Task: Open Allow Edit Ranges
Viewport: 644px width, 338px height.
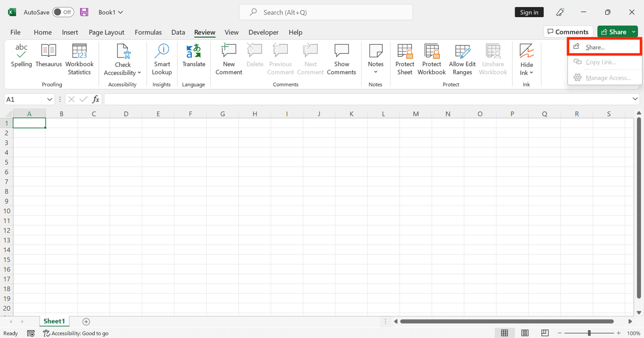Action: (x=462, y=59)
